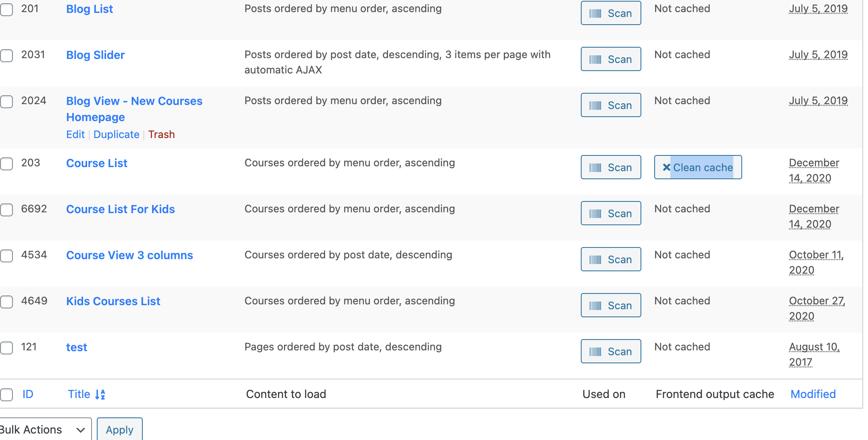The height and width of the screenshot is (440, 868).
Task: Click scan barcode icon for Kids Courses List
Action: tap(595, 306)
